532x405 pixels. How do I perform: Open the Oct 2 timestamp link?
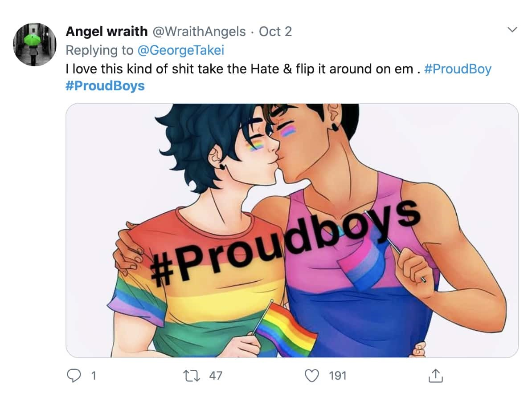click(275, 32)
